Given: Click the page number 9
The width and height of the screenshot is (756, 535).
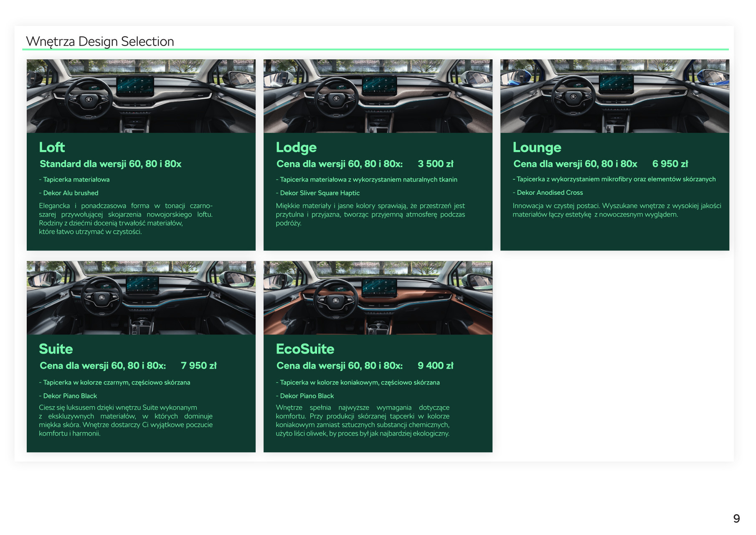Looking at the screenshot, I should pos(736,519).
